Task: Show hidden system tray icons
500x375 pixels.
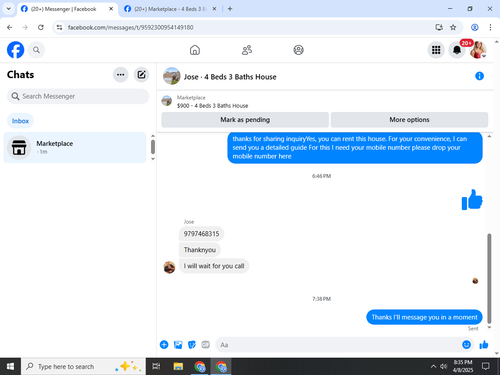Action: click(x=433, y=367)
